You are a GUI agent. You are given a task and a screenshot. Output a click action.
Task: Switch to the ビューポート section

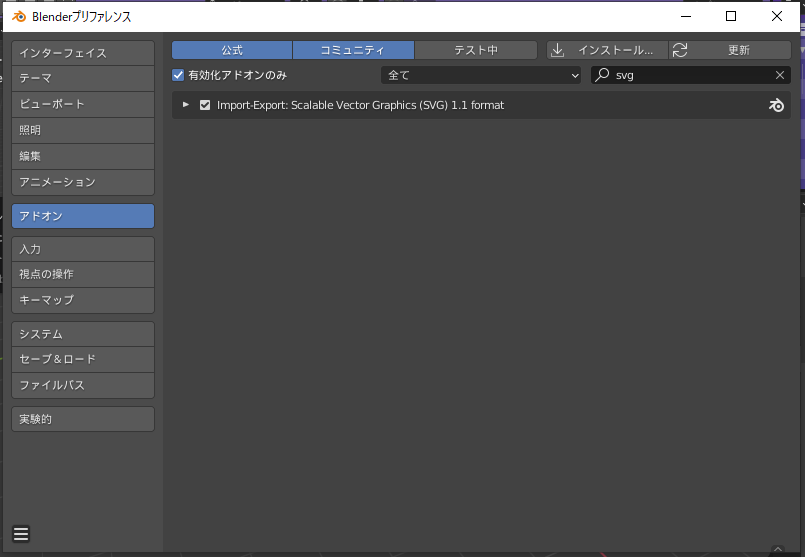click(83, 104)
